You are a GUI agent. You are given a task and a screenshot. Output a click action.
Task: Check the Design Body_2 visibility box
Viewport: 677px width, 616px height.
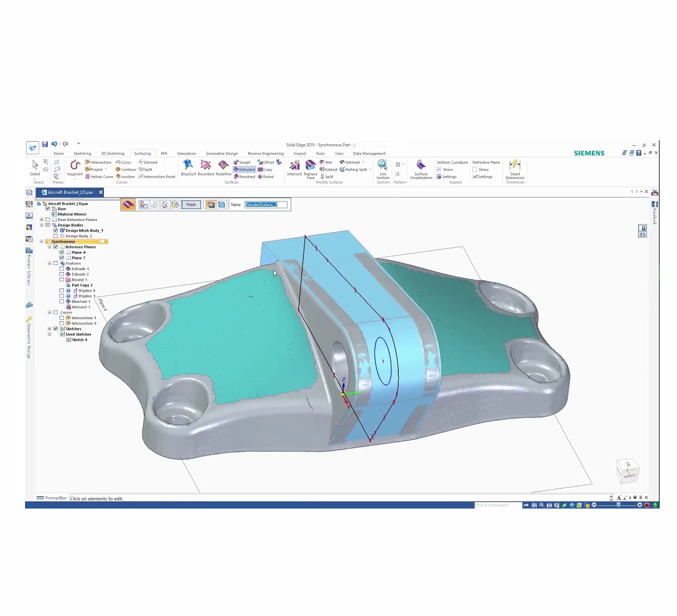(56, 236)
